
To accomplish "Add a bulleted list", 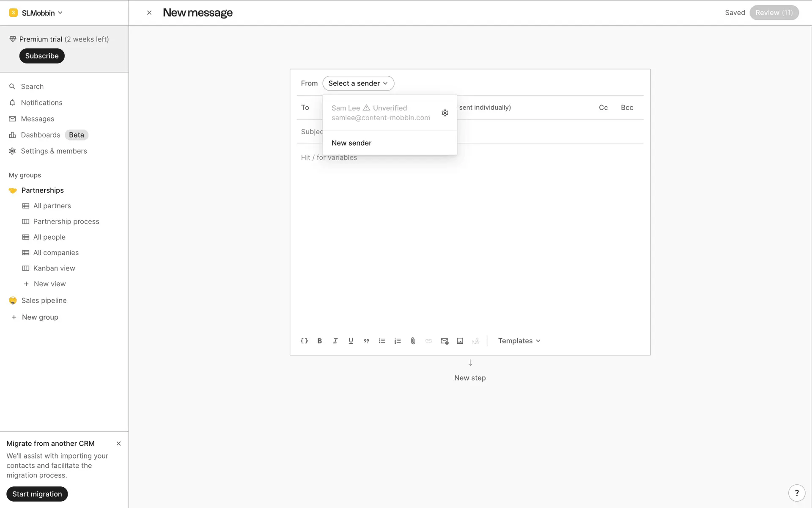I will [x=382, y=341].
